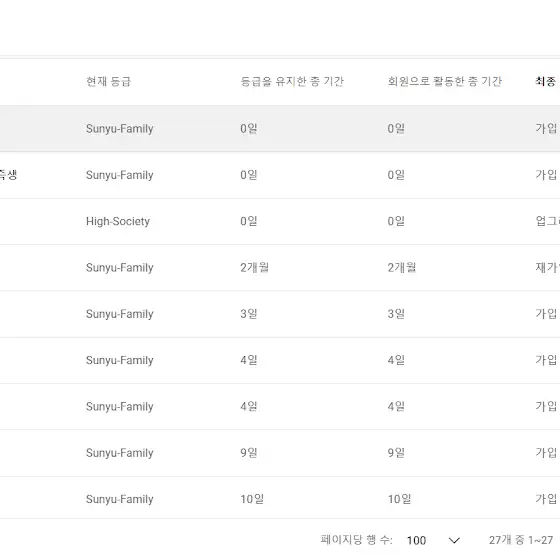Select the row with 10일 duration
Screen dimensions: 560x560
tap(280, 499)
